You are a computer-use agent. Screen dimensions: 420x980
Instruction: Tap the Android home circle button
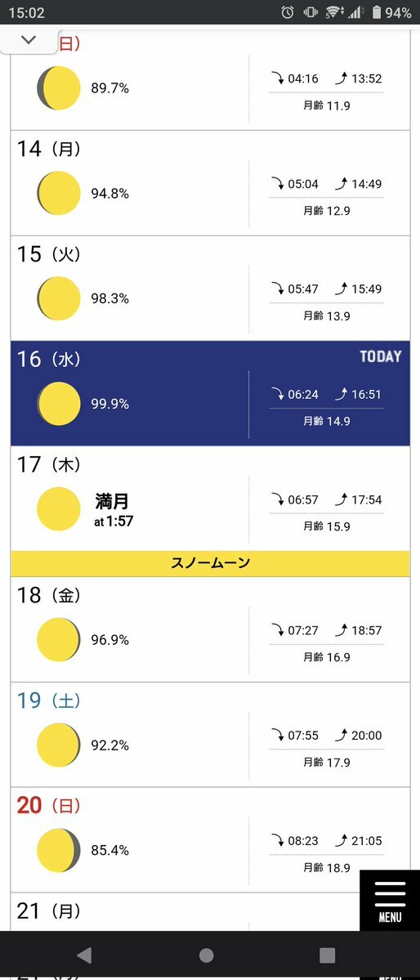pos(206,955)
